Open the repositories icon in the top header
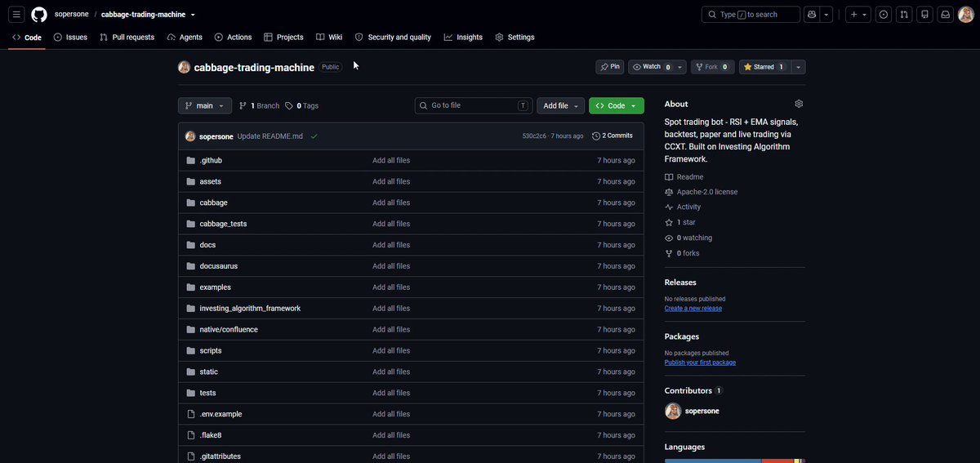 (924, 15)
